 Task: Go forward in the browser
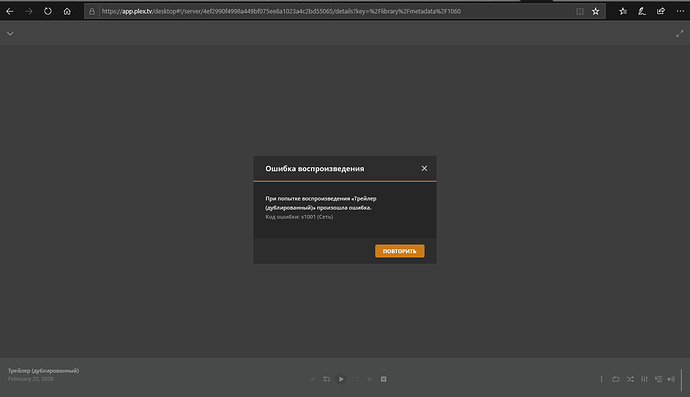click(x=29, y=11)
